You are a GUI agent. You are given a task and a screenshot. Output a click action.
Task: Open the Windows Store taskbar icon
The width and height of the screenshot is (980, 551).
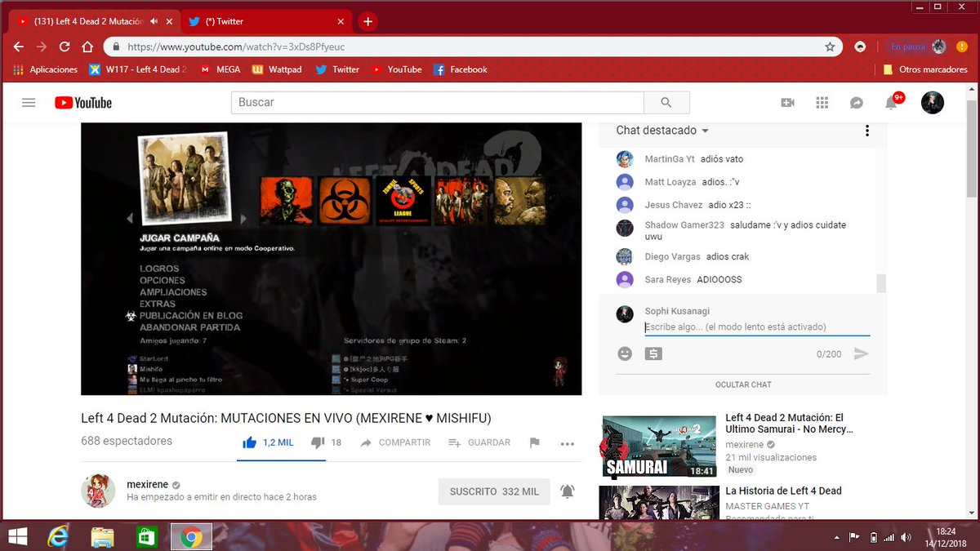[x=146, y=536]
